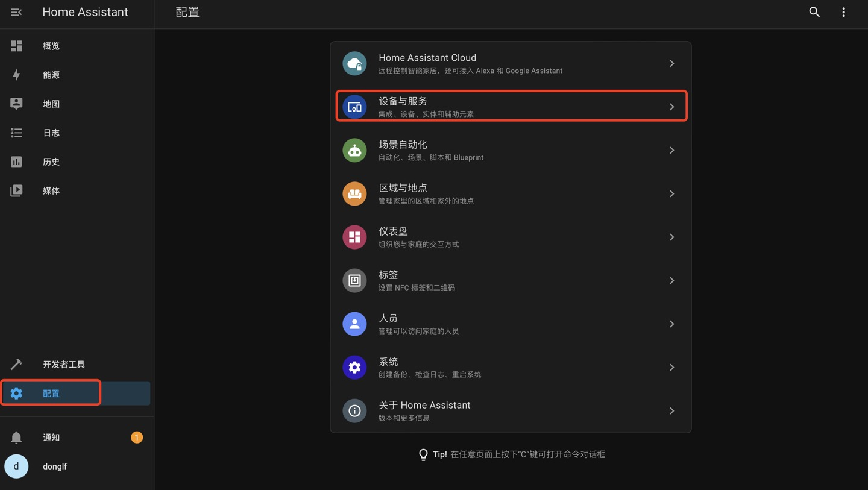
Task: Collapse the sidebar with the hamburger icon
Action: point(16,12)
